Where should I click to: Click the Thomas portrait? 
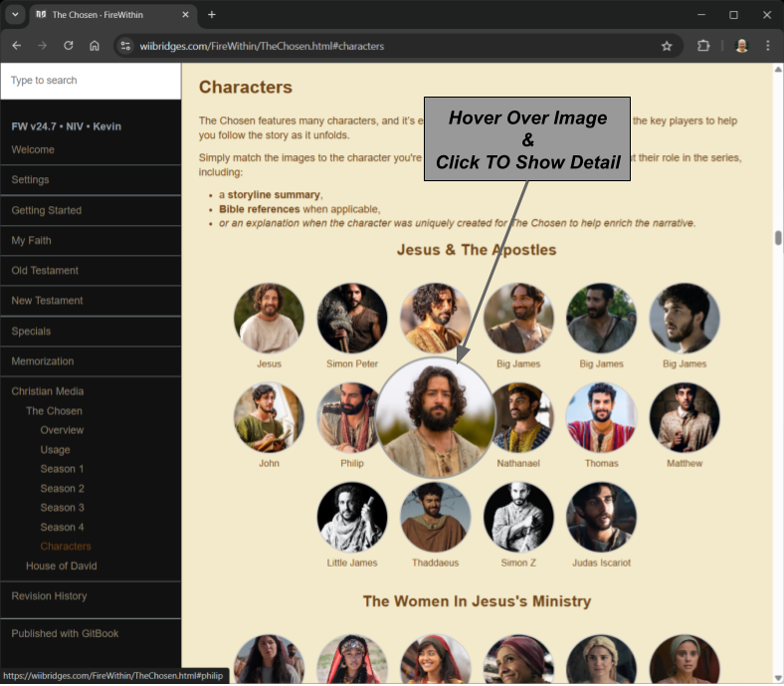[602, 418]
